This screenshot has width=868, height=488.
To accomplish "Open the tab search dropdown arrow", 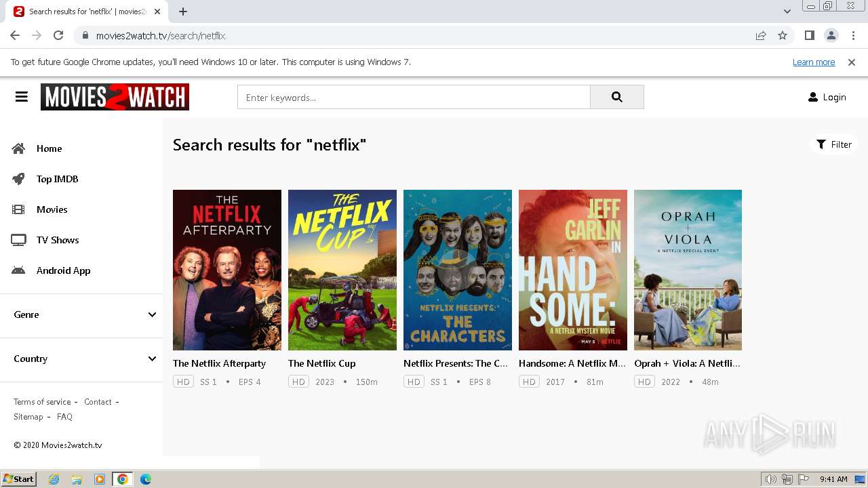I will (787, 12).
